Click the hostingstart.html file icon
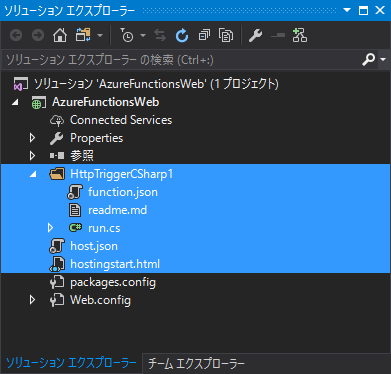 coord(57,264)
